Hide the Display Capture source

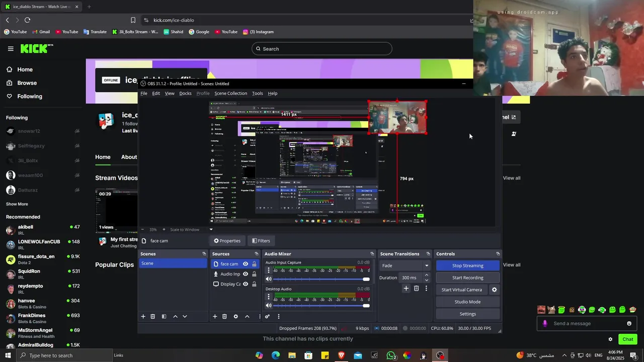pos(246,284)
